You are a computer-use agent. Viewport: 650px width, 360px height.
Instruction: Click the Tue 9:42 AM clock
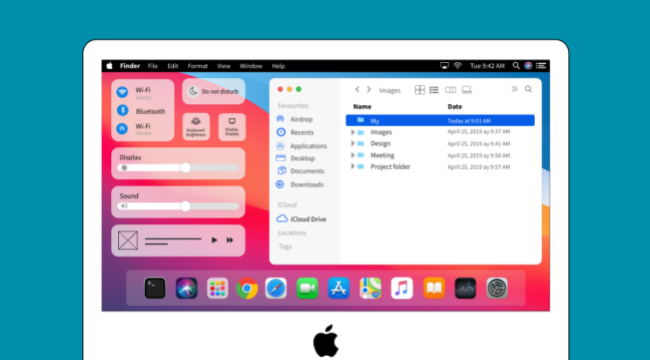[488, 66]
